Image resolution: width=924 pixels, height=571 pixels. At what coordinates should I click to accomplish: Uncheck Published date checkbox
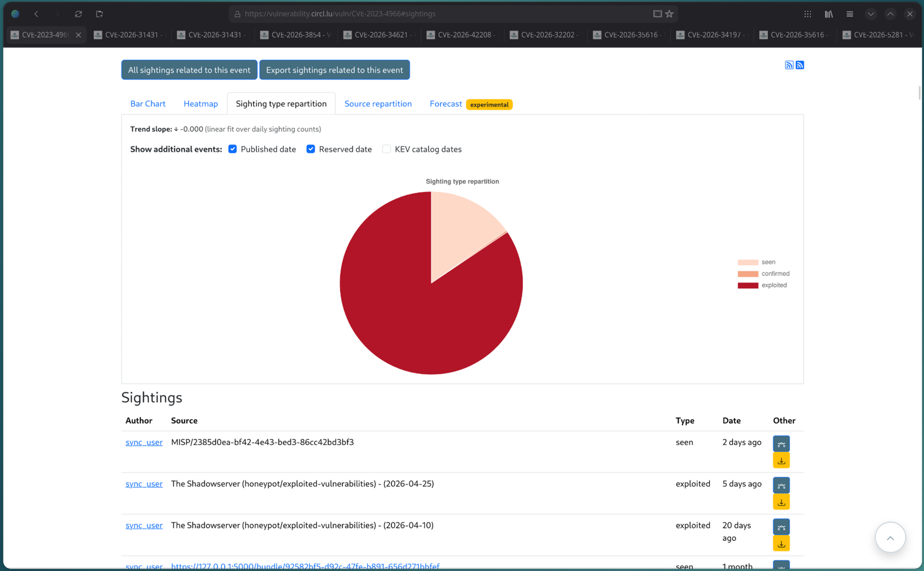(x=233, y=149)
